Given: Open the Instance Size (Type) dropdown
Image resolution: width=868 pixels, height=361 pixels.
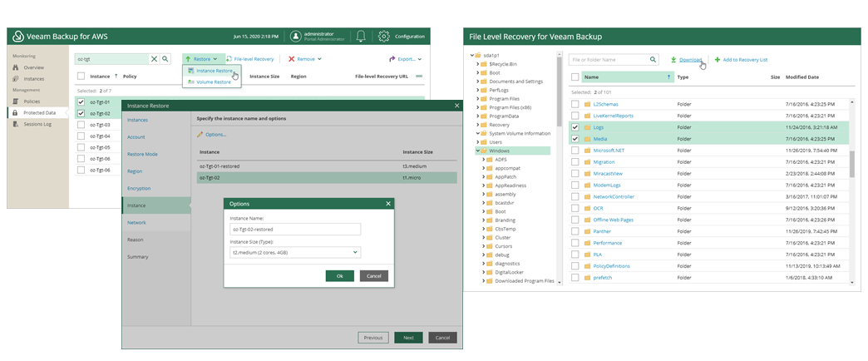Looking at the screenshot, I should 295,253.
